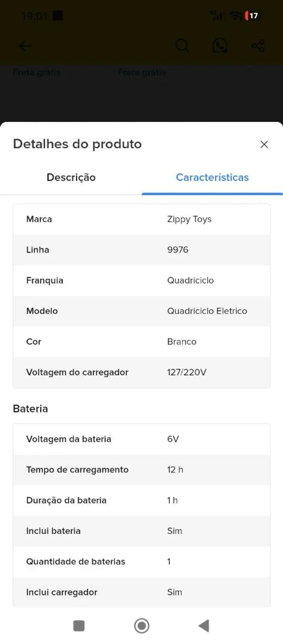Tap the battery indicator in status bar
Image resolution: width=283 pixels, height=644 pixels.
pos(252,16)
